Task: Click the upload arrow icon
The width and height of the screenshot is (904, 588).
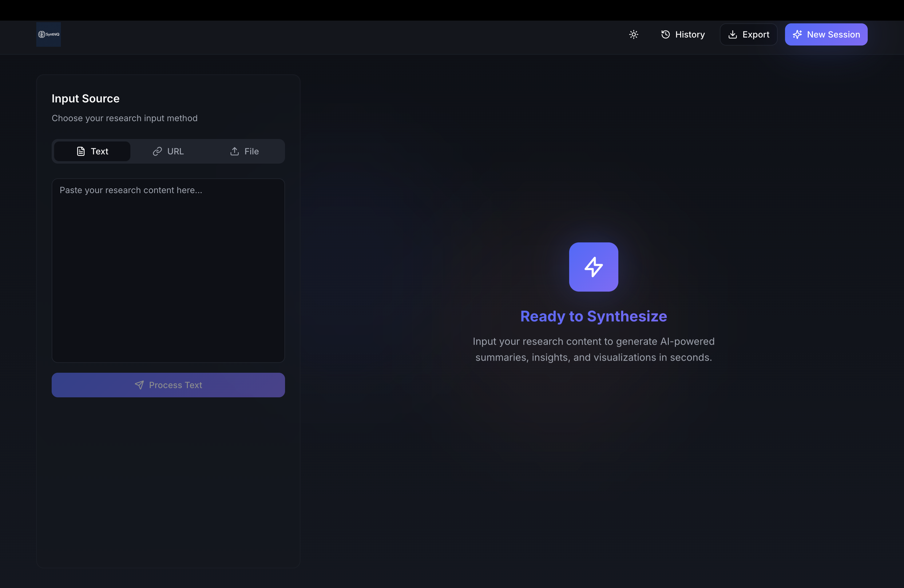Action: (x=234, y=152)
